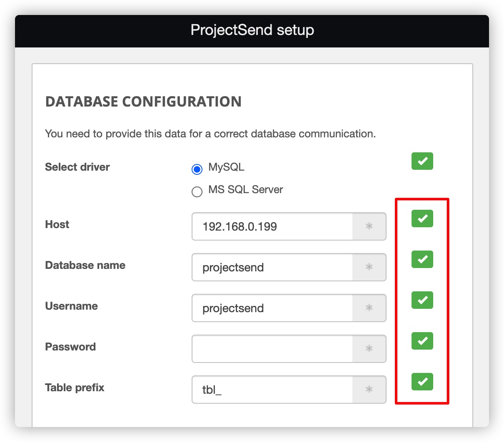Click the asterisk next to the Table prefix field
The height and width of the screenshot is (442, 504).
tap(369, 390)
